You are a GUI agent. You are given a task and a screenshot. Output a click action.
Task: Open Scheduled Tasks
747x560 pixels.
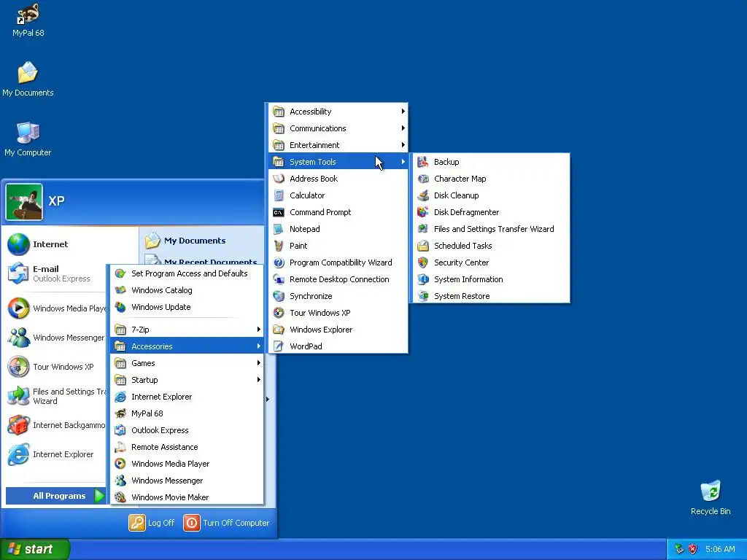point(491,246)
